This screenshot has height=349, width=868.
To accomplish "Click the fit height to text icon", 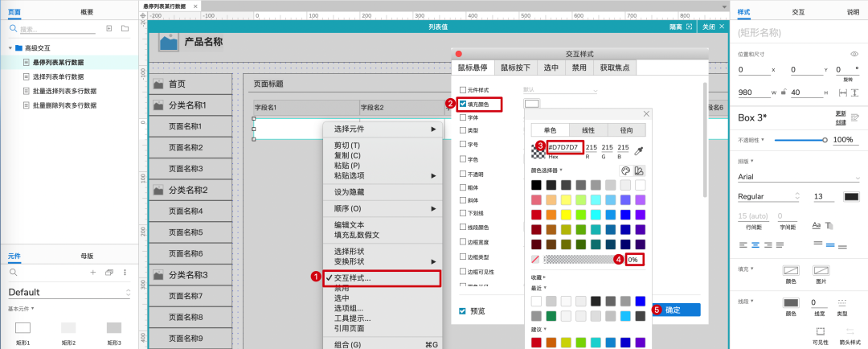I will pos(854,92).
